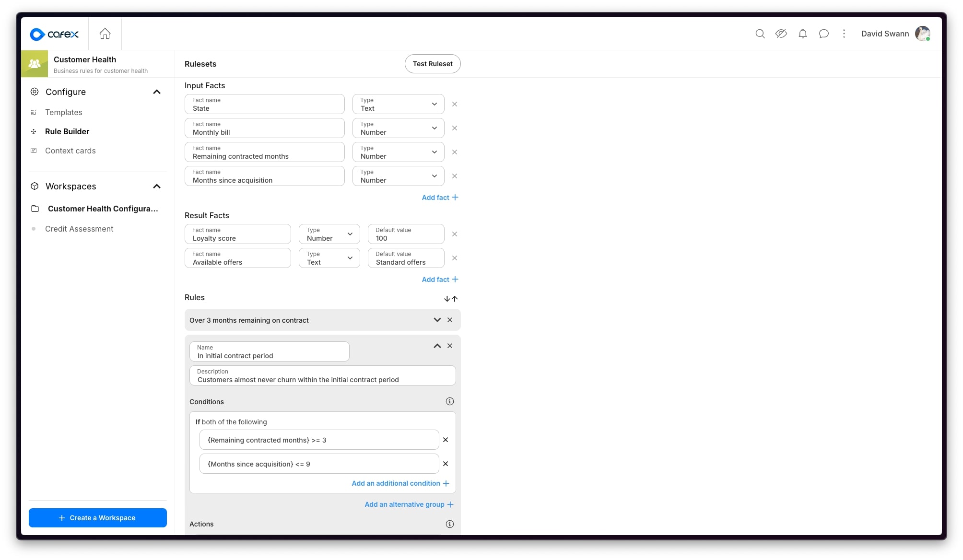Toggle the crossed-eye visibility icon
The width and height of the screenshot is (963, 560).
click(781, 34)
